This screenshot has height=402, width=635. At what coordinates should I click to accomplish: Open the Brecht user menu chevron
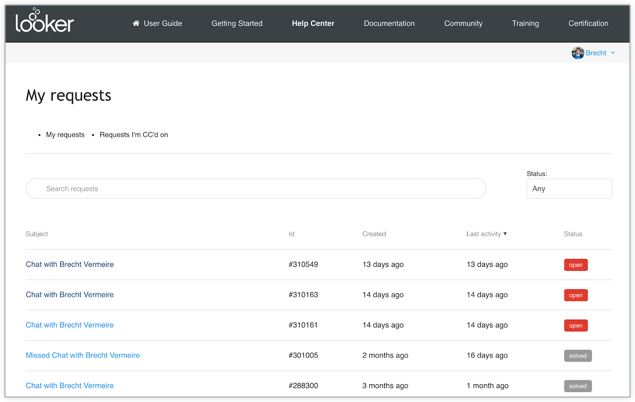[613, 53]
